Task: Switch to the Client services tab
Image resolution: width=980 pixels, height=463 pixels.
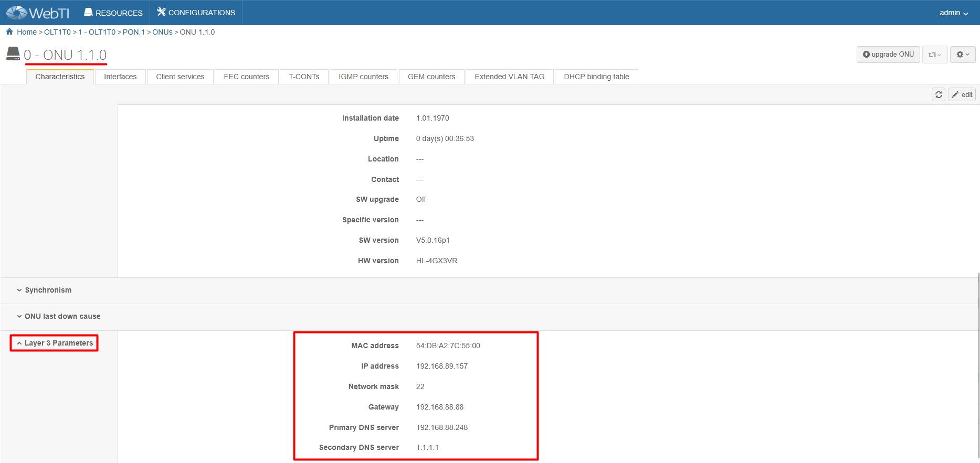Action: (180, 77)
